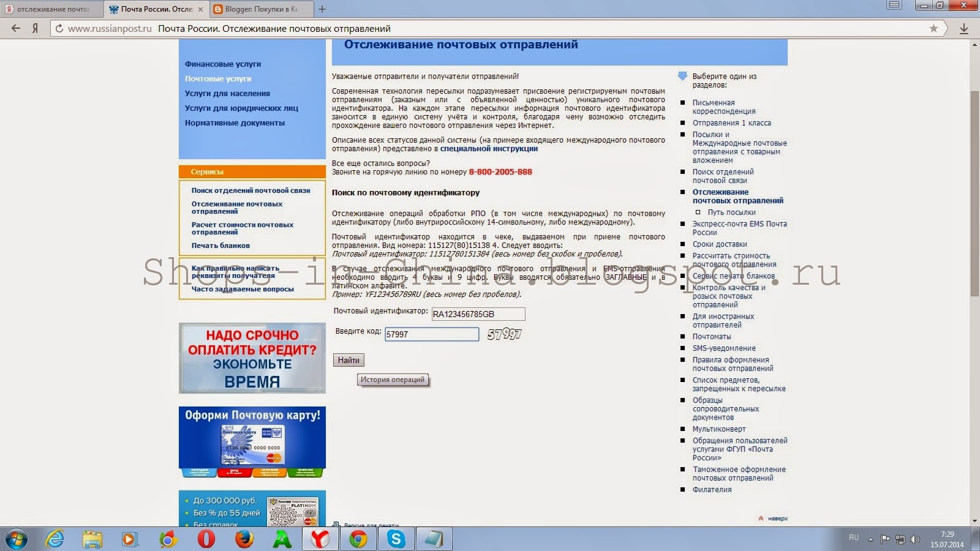
Task: Go back using the browser back arrow
Action: point(16,28)
